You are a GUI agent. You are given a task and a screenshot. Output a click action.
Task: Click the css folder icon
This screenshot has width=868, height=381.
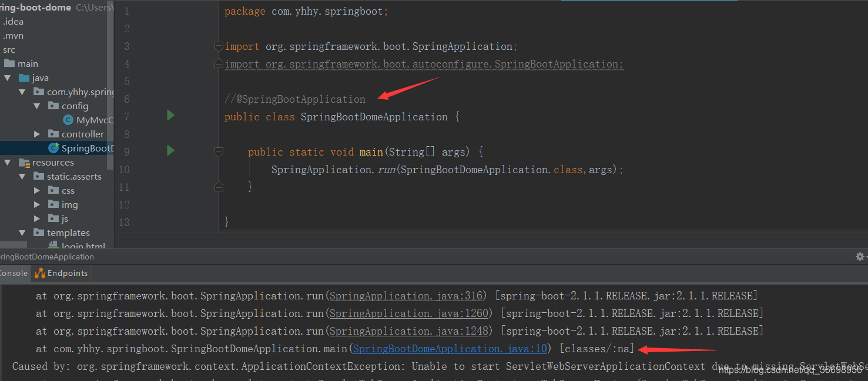click(x=53, y=190)
